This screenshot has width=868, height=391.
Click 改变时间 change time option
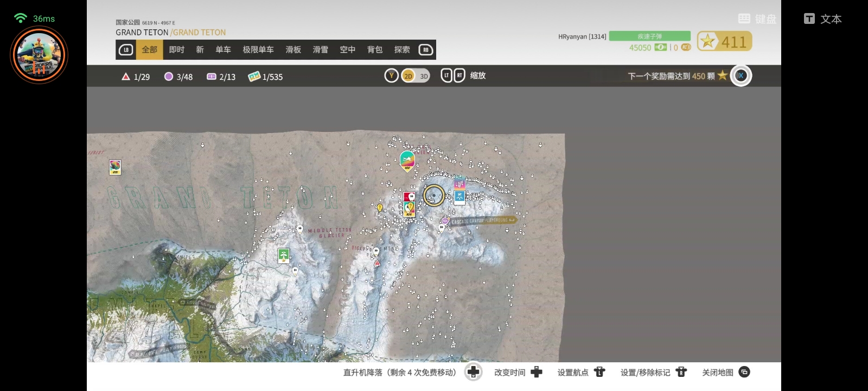tap(509, 373)
